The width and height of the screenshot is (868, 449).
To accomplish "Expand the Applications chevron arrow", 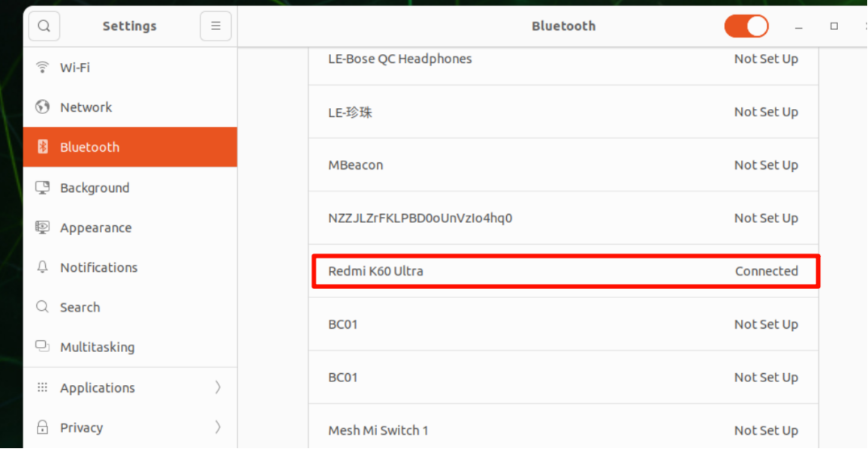I will point(218,387).
